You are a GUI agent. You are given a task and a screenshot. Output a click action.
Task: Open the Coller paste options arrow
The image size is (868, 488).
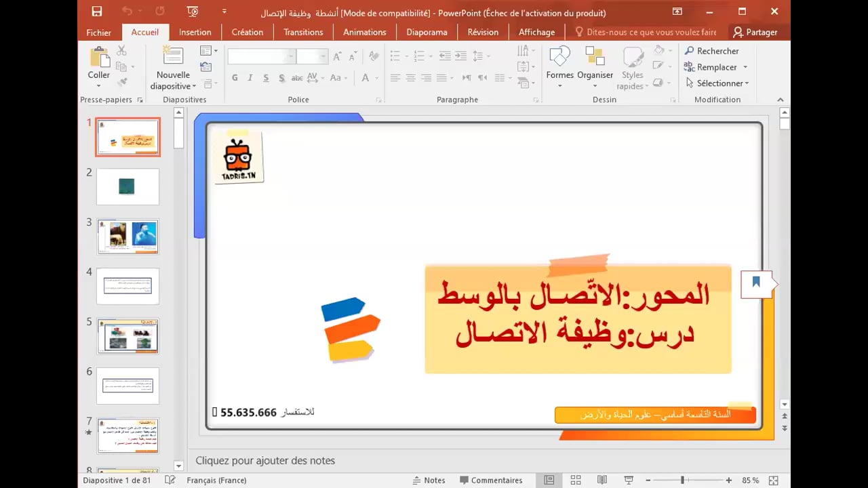click(99, 86)
